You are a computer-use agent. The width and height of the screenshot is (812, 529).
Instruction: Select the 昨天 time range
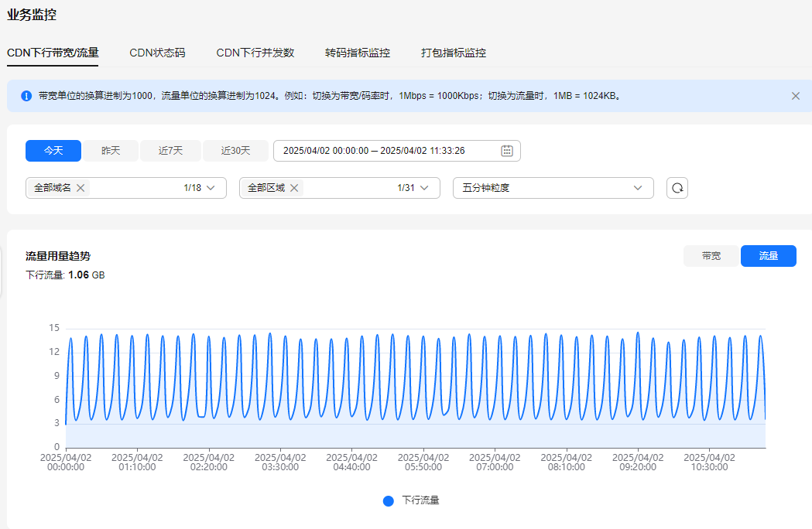111,151
